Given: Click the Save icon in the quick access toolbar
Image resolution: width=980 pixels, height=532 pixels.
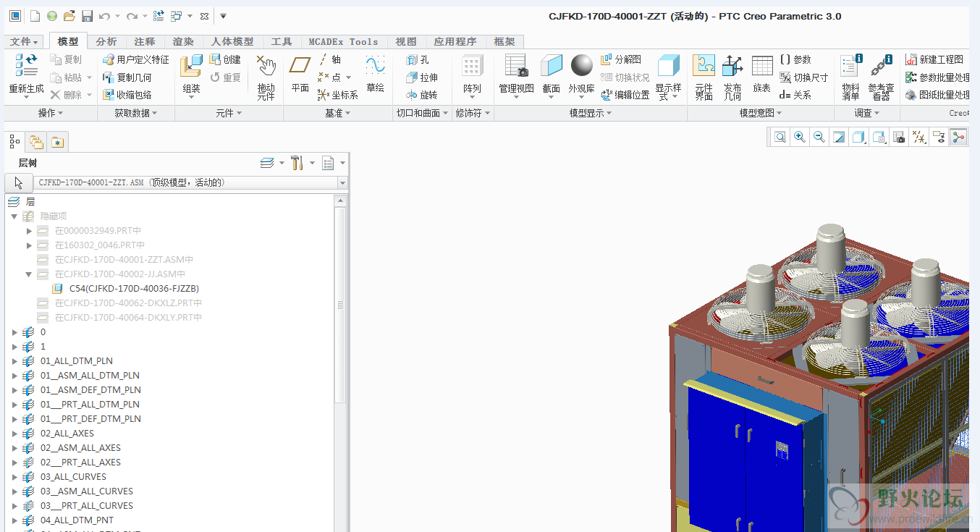Looking at the screenshot, I should tap(87, 16).
